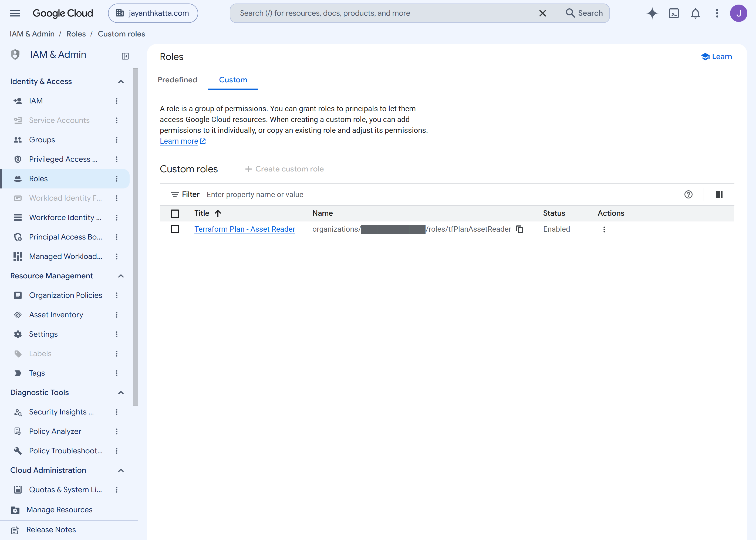Open three-dot menu next to Principal Access Boundary
756x540 pixels.
[116, 237]
